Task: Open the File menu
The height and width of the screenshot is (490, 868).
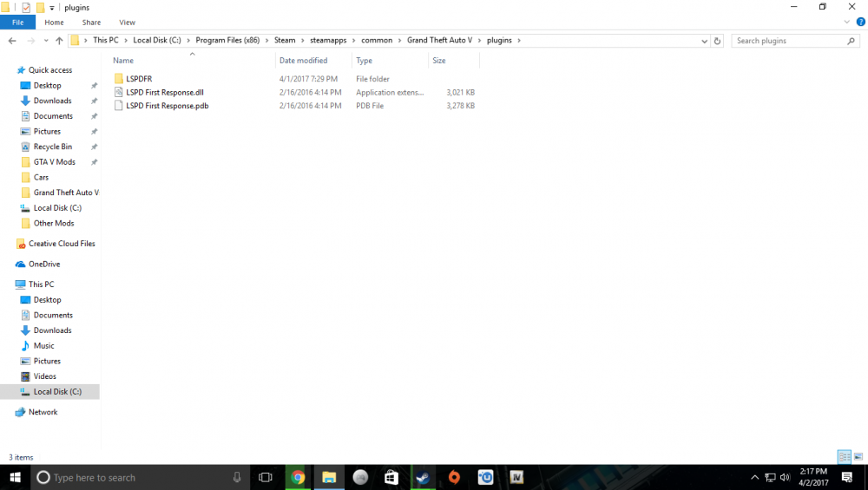Action: [x=17, y=23]
